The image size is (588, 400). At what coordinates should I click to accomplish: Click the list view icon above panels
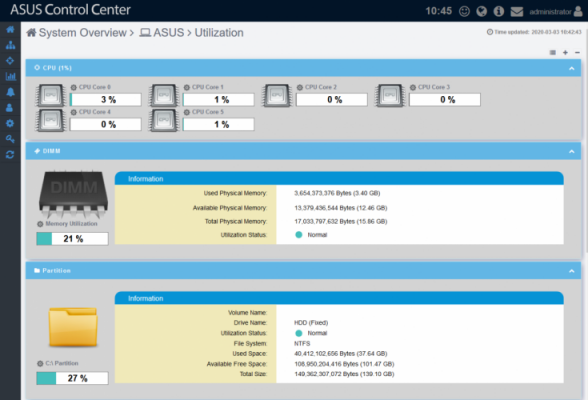pyautogui.click(x=552, y=52)
